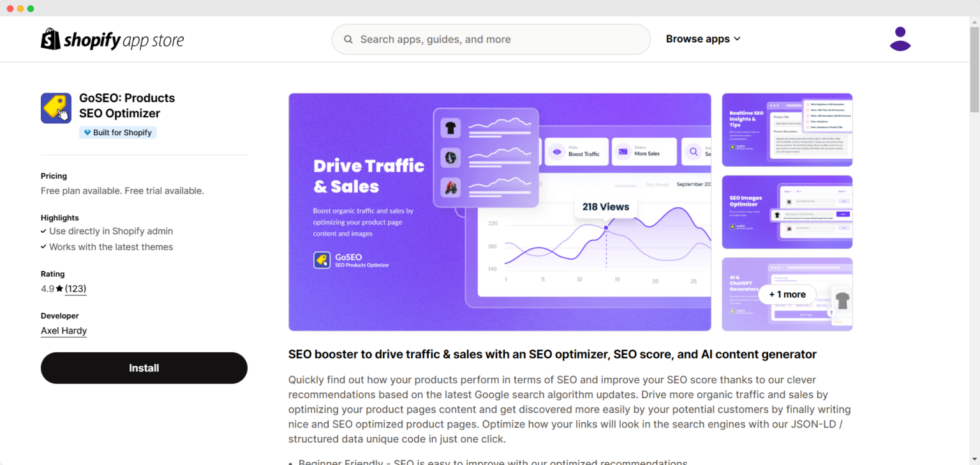Select the Realtime SEO Insights & Tips thumbnail
Screen dimensions: 980x465
pos(787,129)
